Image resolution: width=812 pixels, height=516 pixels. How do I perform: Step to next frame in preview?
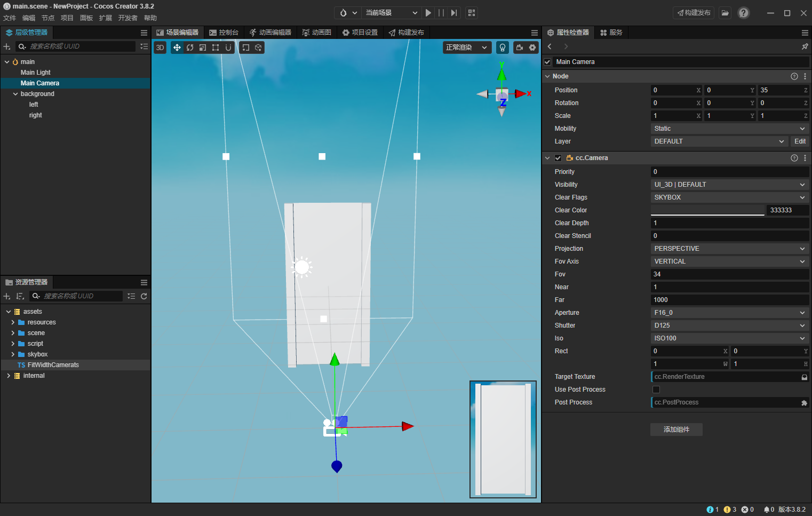click(x=454, y=13)
